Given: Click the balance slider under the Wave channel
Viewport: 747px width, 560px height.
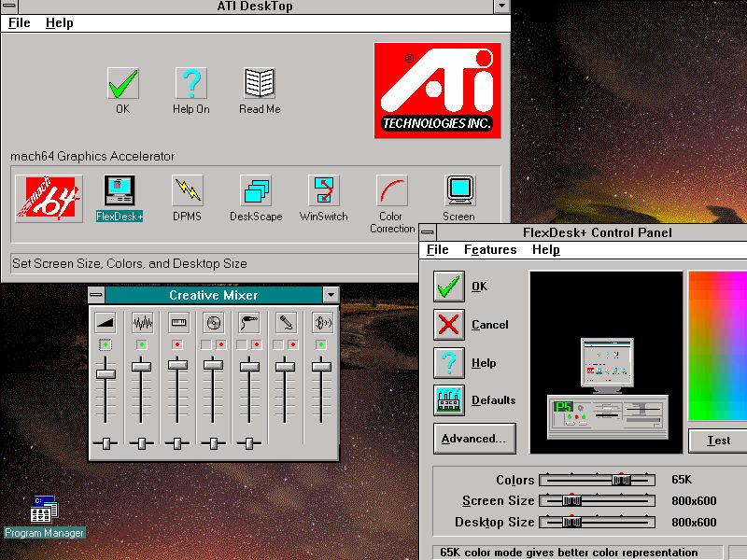Looking at the screenshot, I should tap(142, 443).
